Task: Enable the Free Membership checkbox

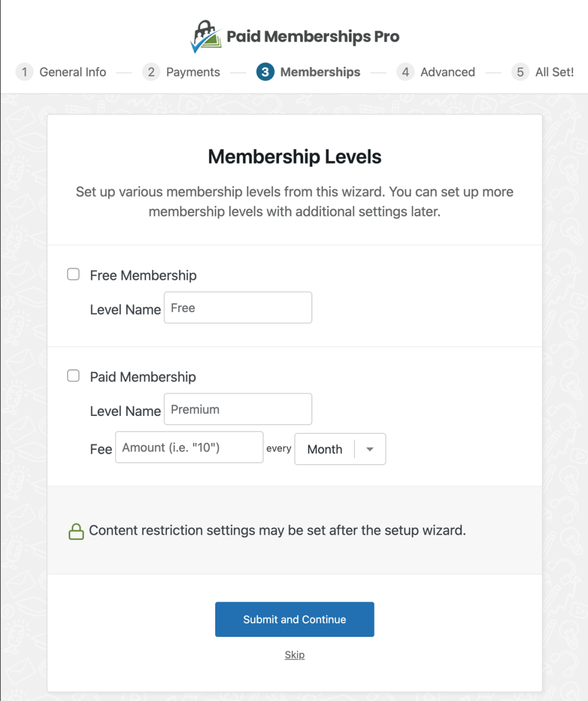Action: (x=74, y=275)
